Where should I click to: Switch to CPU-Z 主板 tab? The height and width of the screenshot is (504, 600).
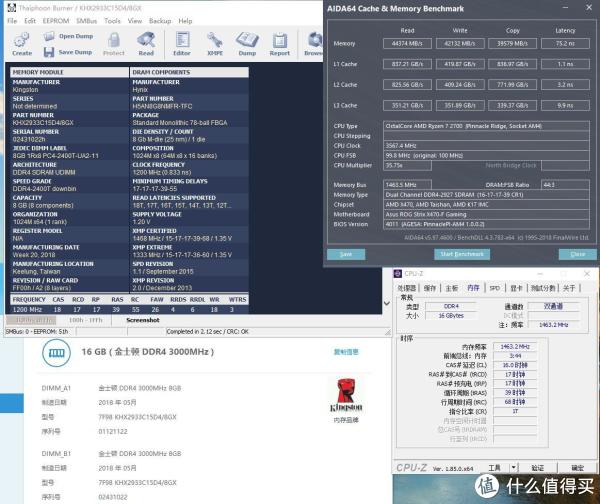pyautogui.click(x=452, y=288)
